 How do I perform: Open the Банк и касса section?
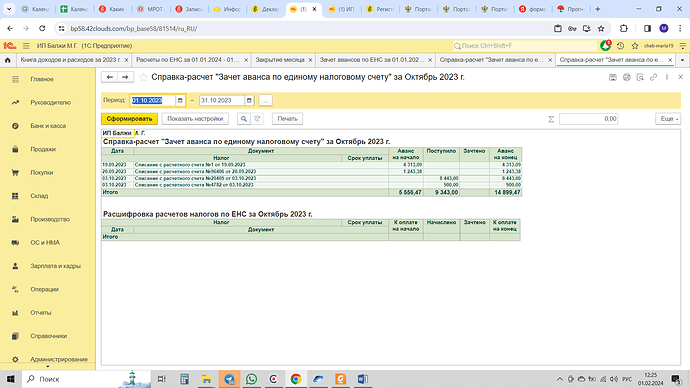tap(48, 126)
